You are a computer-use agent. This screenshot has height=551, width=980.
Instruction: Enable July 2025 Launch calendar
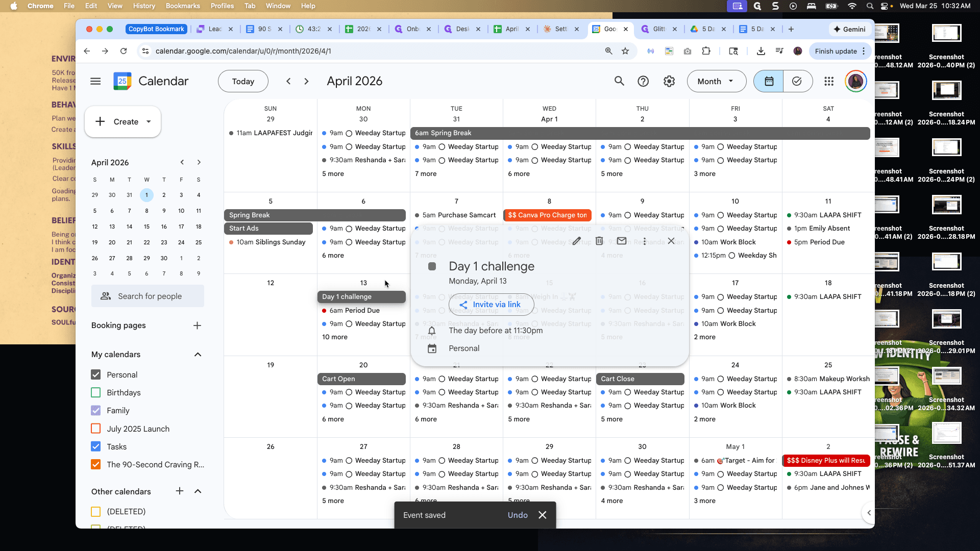click(x=95, y=429)
